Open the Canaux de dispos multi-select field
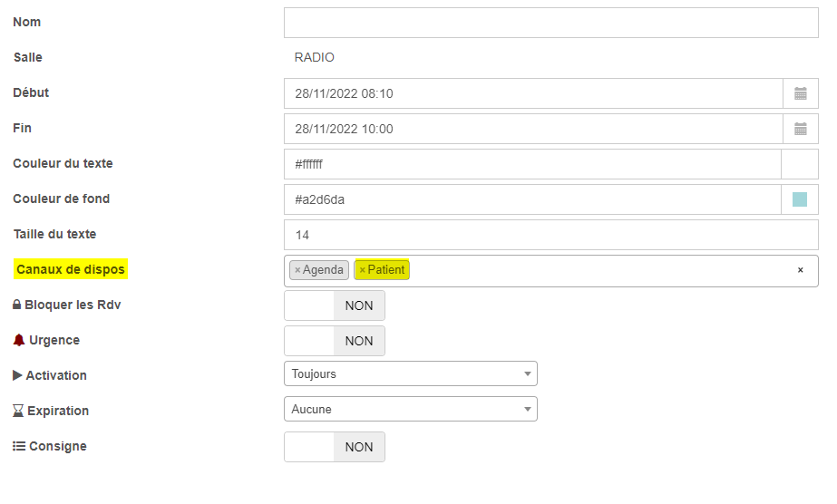The image size is (837, 504). 550,271
